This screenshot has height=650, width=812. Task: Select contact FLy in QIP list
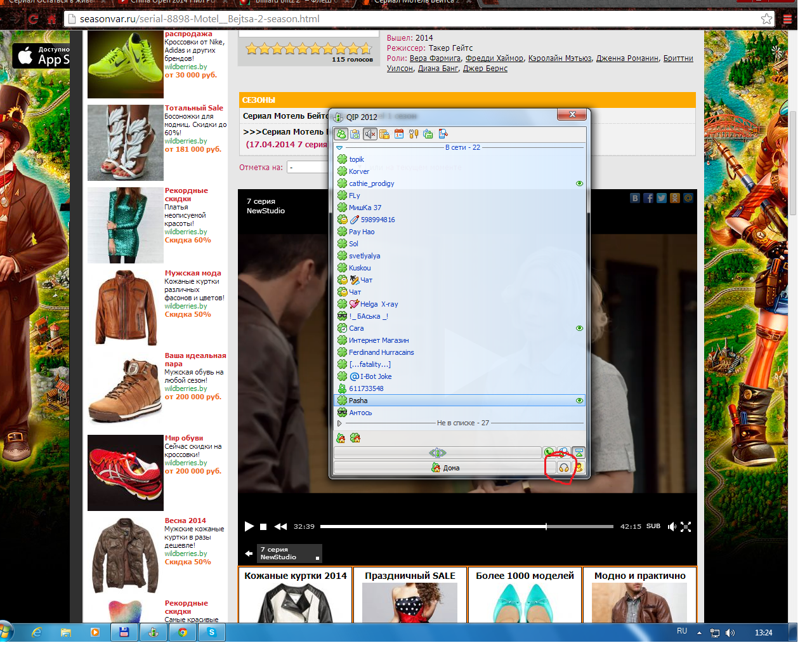point(459,196)
